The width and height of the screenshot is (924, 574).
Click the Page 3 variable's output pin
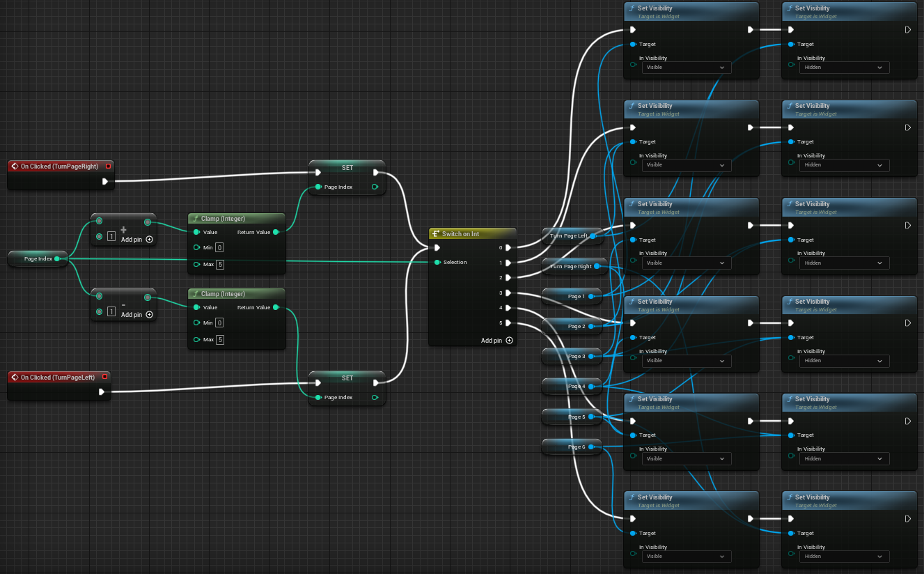[x=591, y=356]
